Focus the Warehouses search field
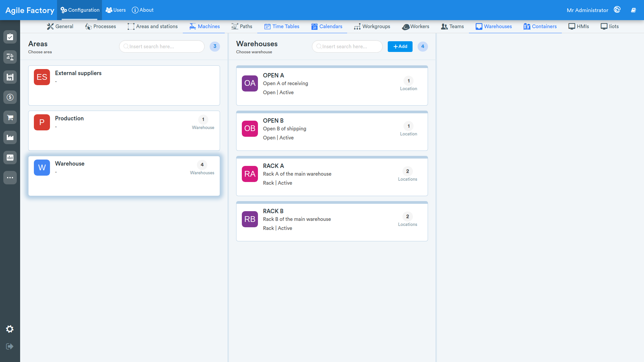Image resolution: width=644 pixels, height=362 pixels. coord(347,47)
